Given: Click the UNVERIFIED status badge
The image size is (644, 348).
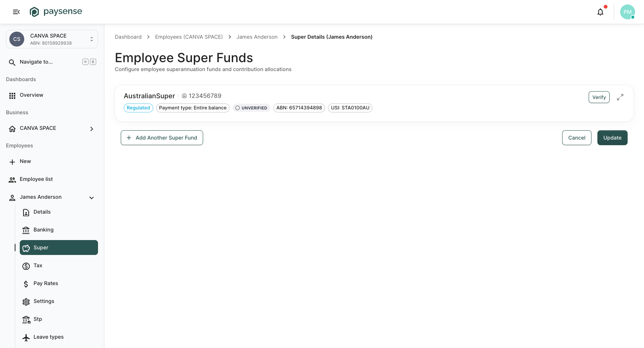Looking at the screenshot, I should (251, 108).
